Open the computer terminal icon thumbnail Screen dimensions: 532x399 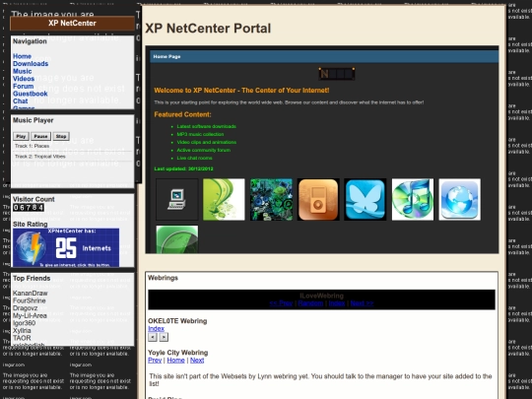pos(176,199)
